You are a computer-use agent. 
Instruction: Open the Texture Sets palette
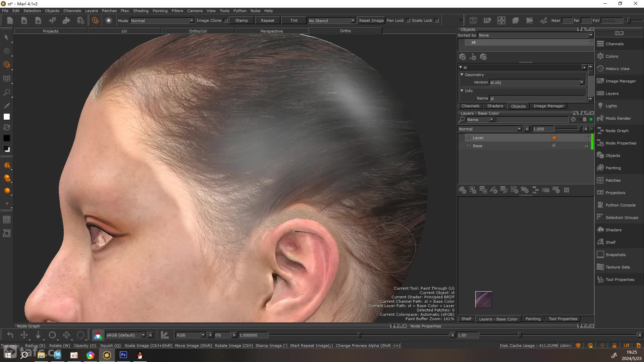click(x=618, y=267)
